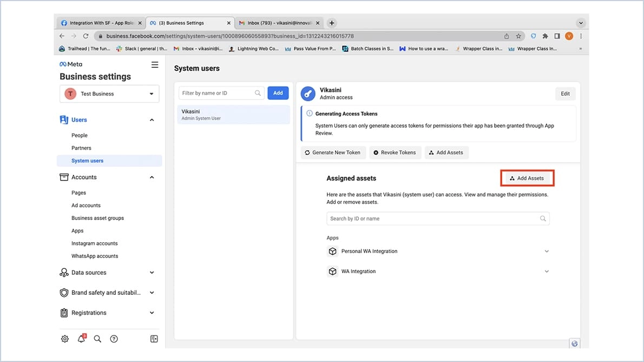644x362 pixels.
Task: Click Generate New Token button
Action: coord(333,152)
